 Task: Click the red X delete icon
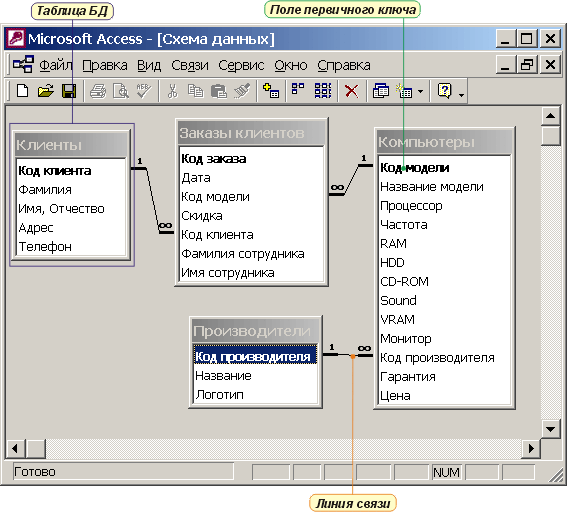tap(351, 91)
